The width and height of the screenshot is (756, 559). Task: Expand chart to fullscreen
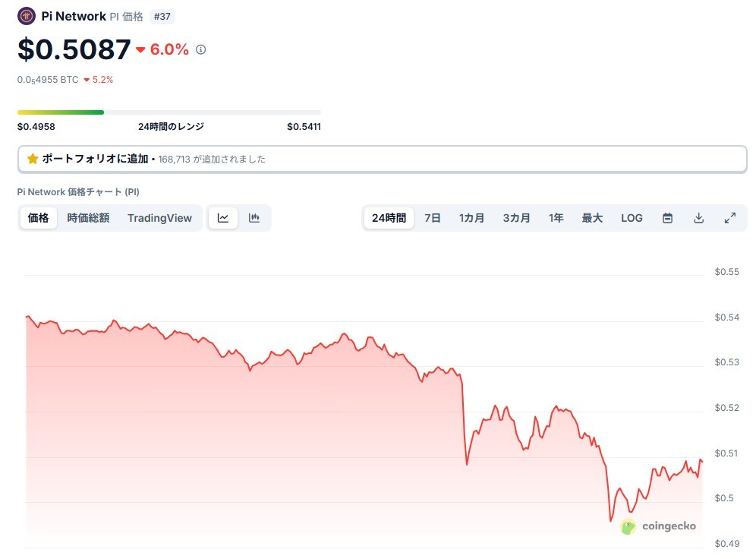click(x=730, y=218)
